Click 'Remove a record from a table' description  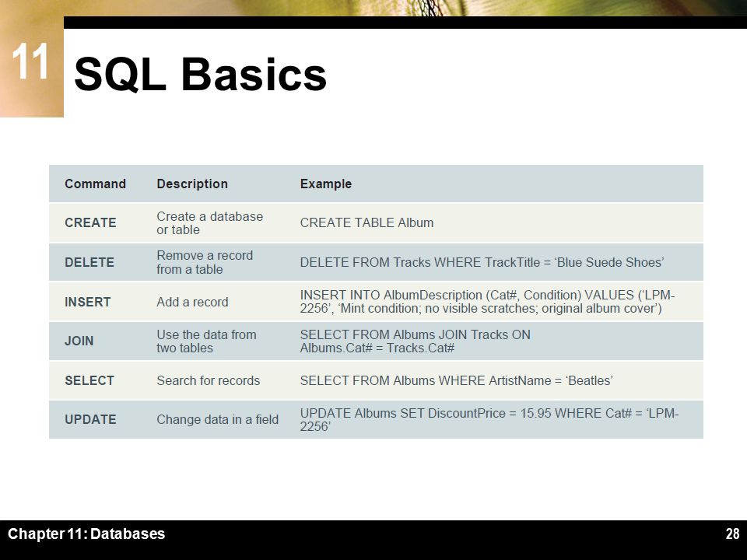(205, 262)
